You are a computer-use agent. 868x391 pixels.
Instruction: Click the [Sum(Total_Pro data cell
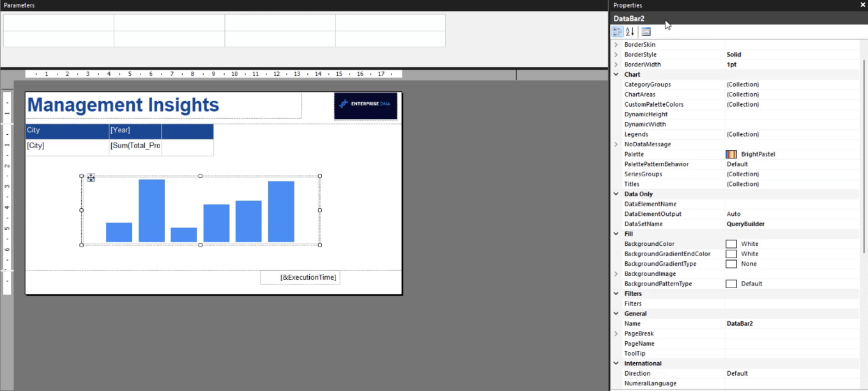point(135,147)
